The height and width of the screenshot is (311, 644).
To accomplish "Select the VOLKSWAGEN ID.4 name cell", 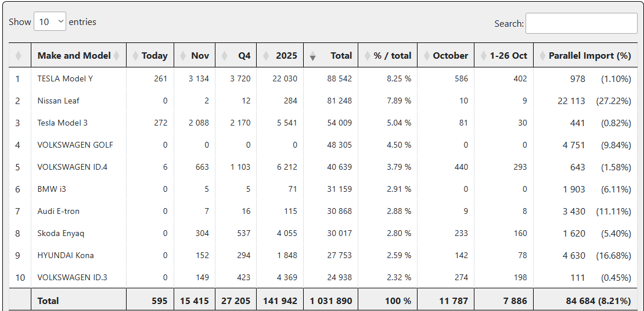I will pyautogui.click(x=73, y=167).
